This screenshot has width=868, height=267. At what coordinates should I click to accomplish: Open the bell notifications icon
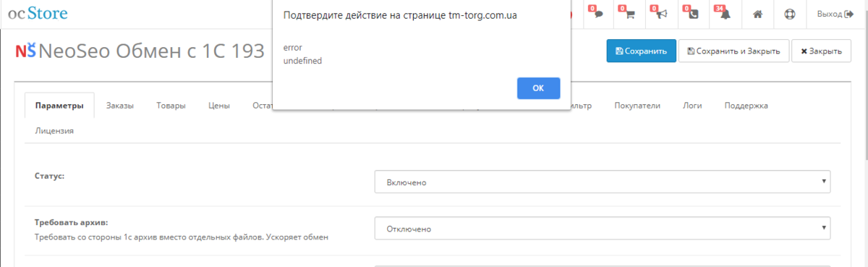(725, 14)
